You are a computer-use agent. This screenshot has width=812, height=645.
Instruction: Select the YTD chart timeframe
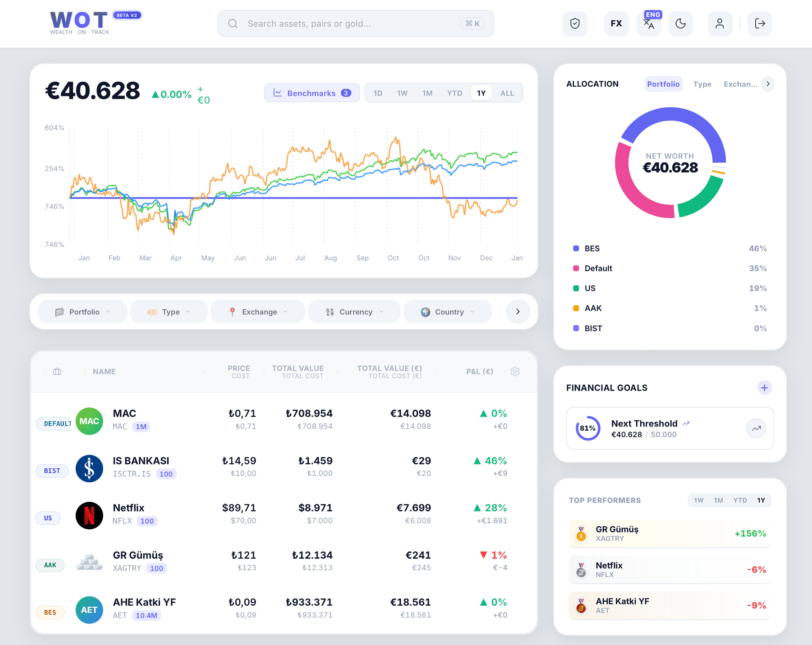[455, 93]
